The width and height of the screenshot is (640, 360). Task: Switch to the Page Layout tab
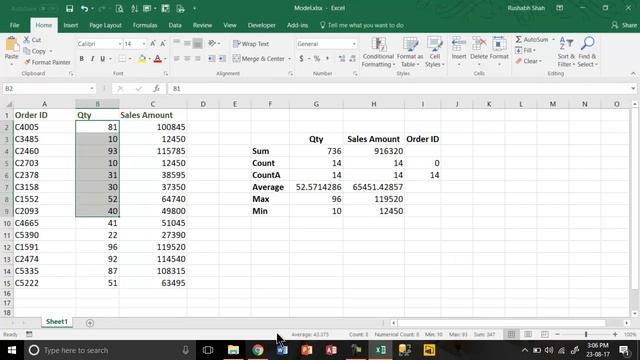tap(105, 25)
